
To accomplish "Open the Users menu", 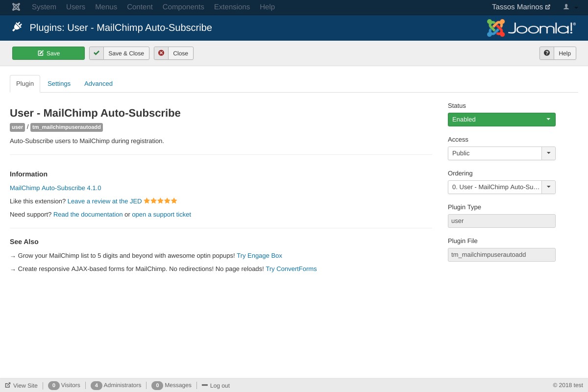I will click(x=75, y=7).
